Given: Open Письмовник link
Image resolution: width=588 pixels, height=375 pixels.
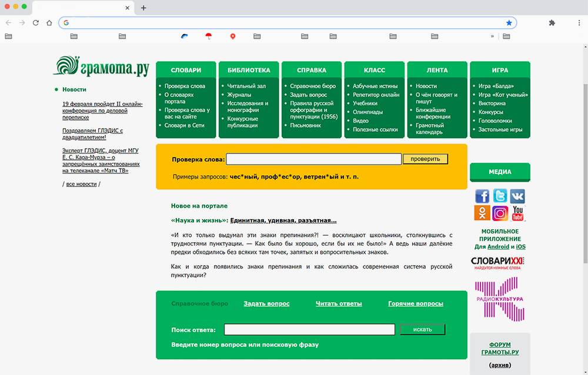Looking at the screenshot, I should pyautogui.click(x=305, y=125).
